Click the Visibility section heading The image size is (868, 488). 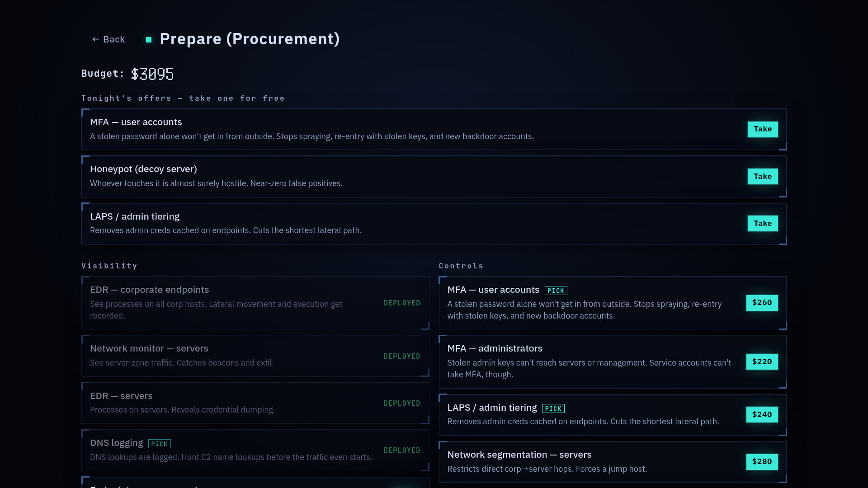(x=109, y=266)
